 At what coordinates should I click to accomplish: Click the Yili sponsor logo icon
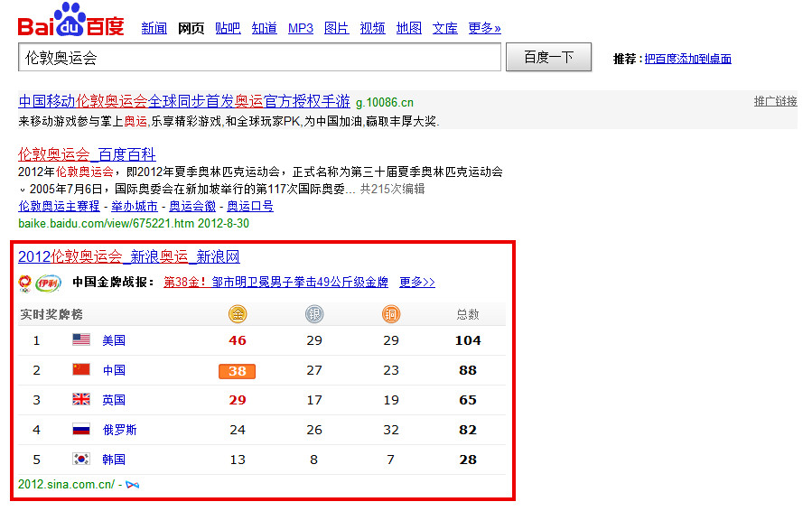pyautogui.click(x=48, y=283)
